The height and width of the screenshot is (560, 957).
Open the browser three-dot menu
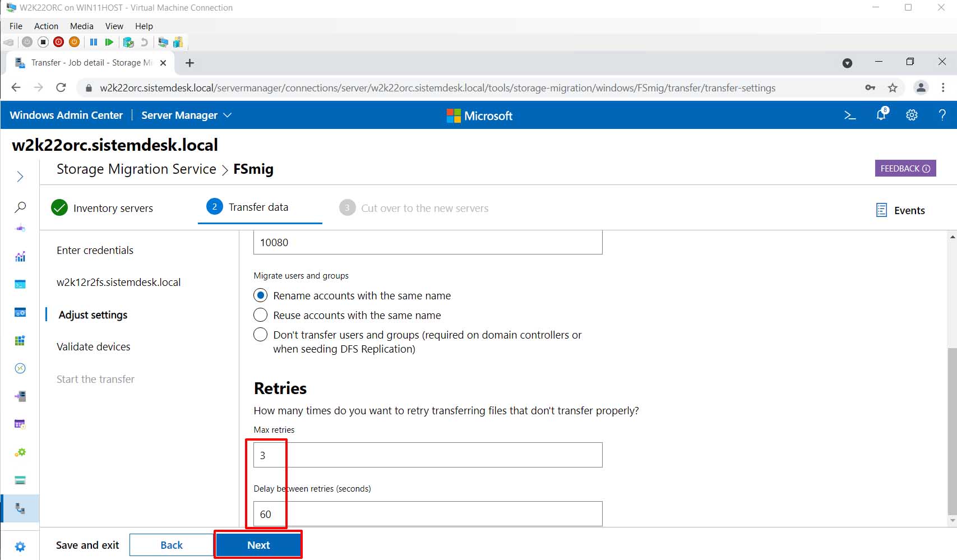coord(943,87)
